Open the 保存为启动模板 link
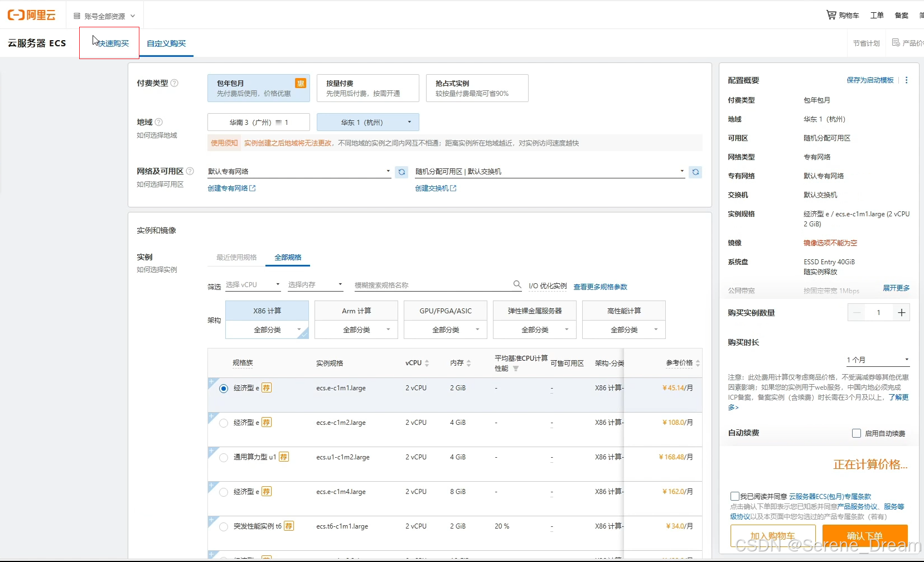 point(870,80)
